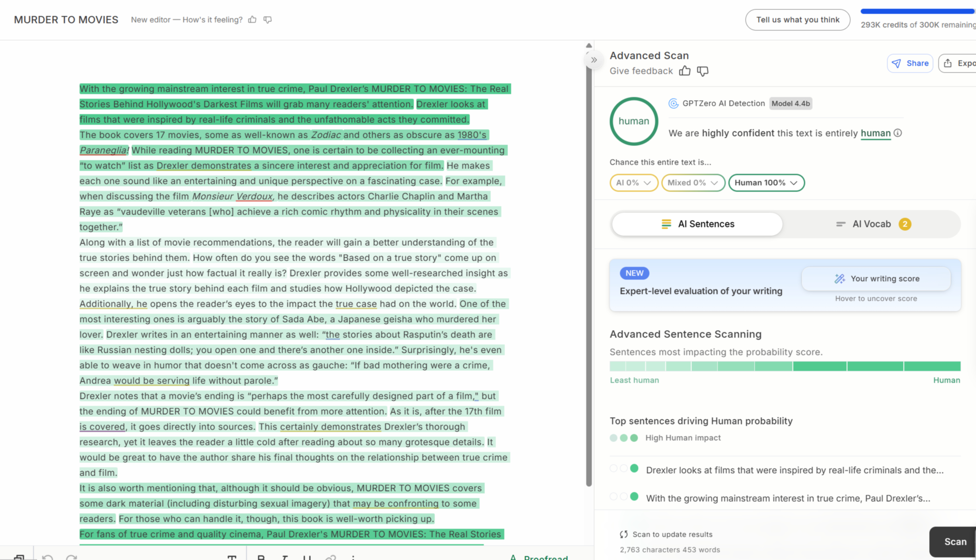Click the undo arrow in bottom toolbar
The width and height of the screenshot is (976, 560).
48,557
